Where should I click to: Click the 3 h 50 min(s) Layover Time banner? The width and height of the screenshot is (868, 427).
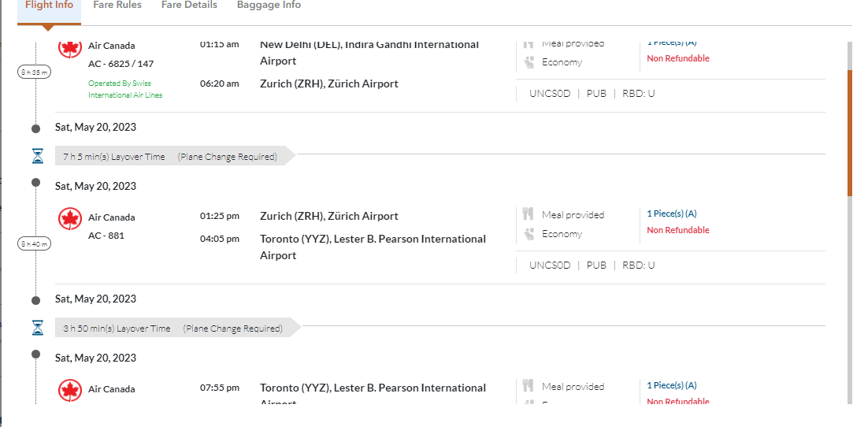[x=172, y=329]
